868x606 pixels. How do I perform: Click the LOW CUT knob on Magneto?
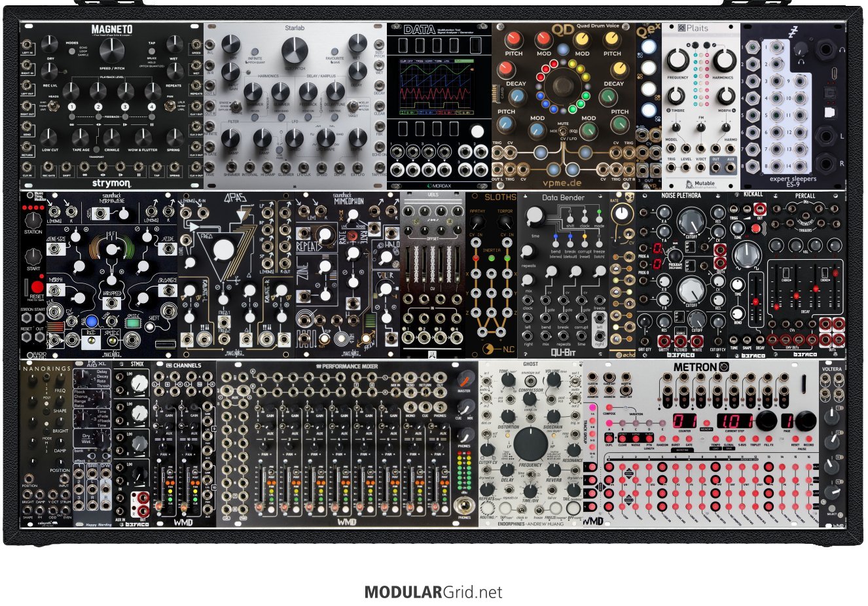click(50, 137)
